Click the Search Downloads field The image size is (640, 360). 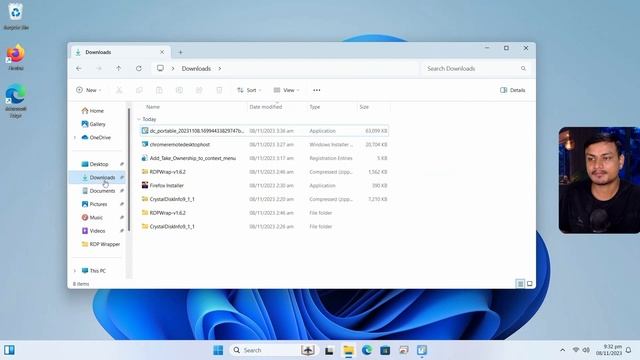[x=476, y=69]
